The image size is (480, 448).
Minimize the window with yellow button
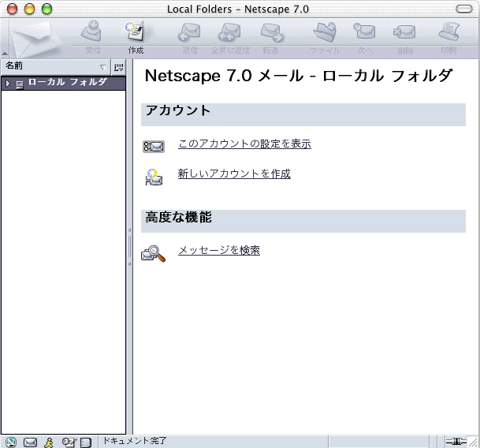(x=30, y=9)
